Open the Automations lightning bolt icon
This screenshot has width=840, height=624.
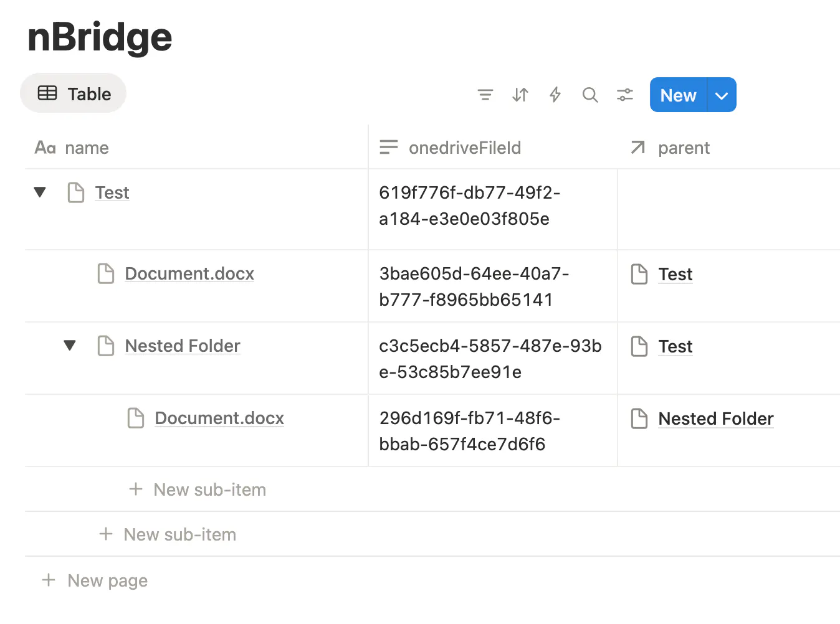[x=555, y=95]
